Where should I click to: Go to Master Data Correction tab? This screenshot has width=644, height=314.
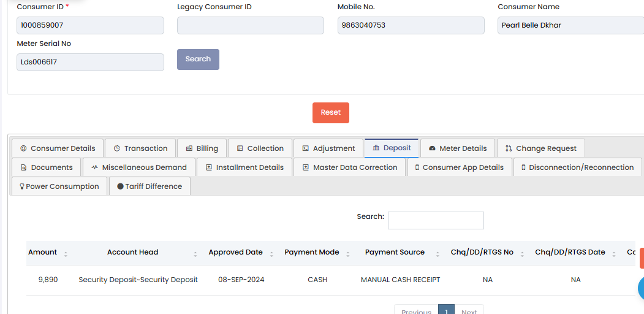tap(349, 167)
